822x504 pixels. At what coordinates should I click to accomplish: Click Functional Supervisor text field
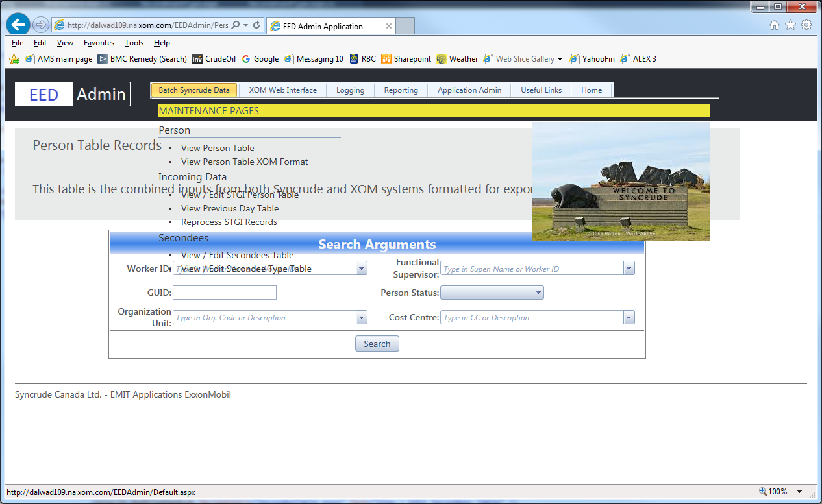coord(532,269)
